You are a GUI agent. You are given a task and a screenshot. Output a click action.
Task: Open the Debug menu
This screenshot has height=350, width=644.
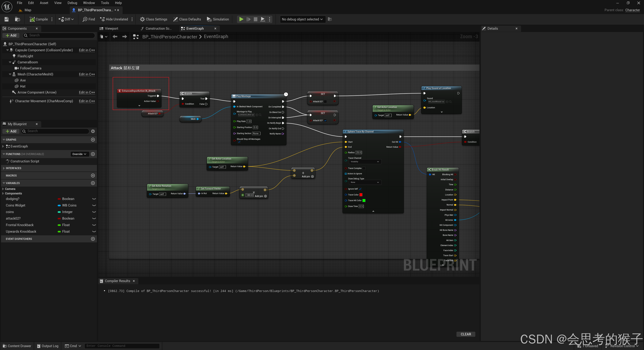coord(72,3)
